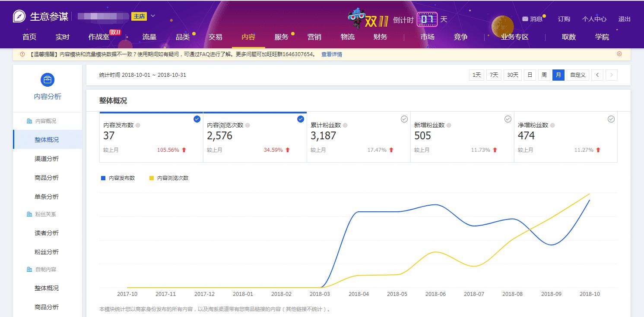Viewport: 644px width, 317px height.
Task: Dismiss the reminder banner with its X
Action: [x=619, y=53]
